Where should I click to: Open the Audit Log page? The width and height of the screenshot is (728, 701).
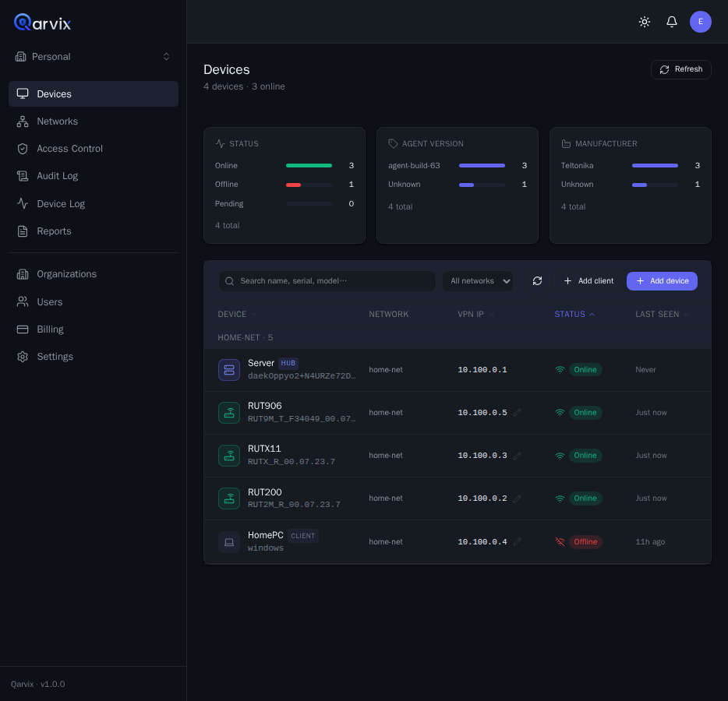tap(94, 176)
